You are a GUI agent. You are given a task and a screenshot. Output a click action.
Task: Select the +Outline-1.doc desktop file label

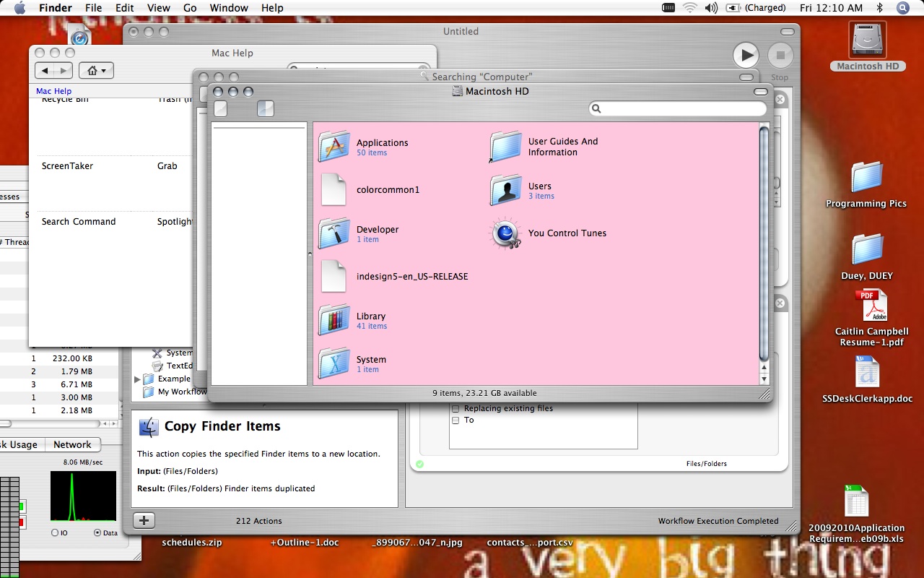click(x=305, y=543)
